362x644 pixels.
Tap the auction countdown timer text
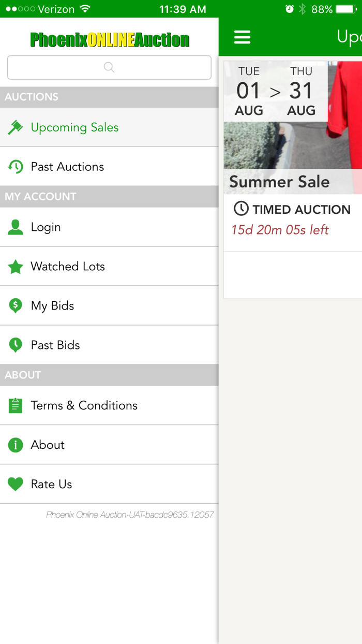coord(280,230)
